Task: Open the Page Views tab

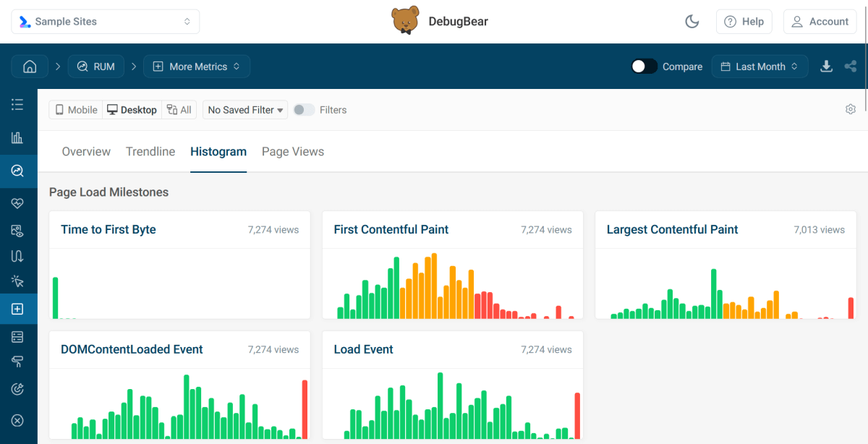Action: 292,152
